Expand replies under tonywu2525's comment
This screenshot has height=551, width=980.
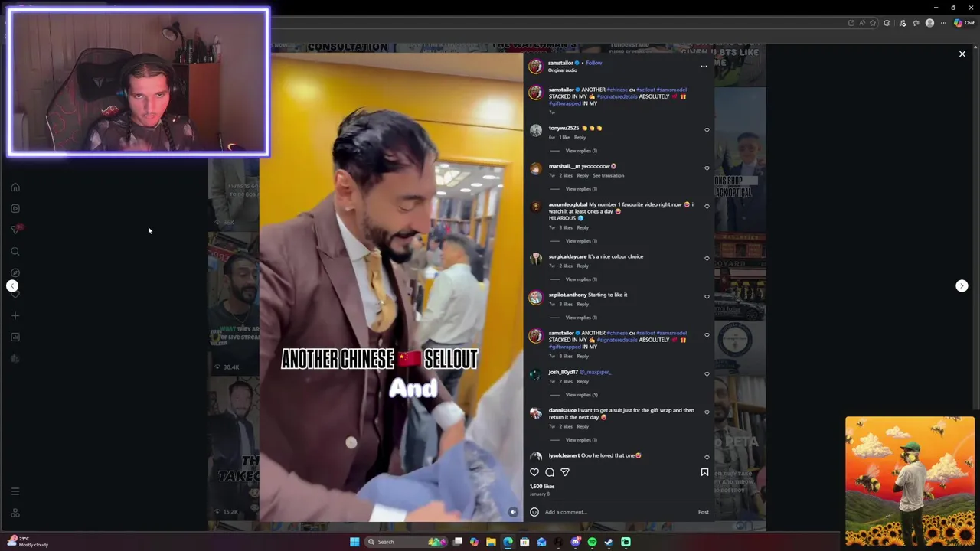point(581,151)
